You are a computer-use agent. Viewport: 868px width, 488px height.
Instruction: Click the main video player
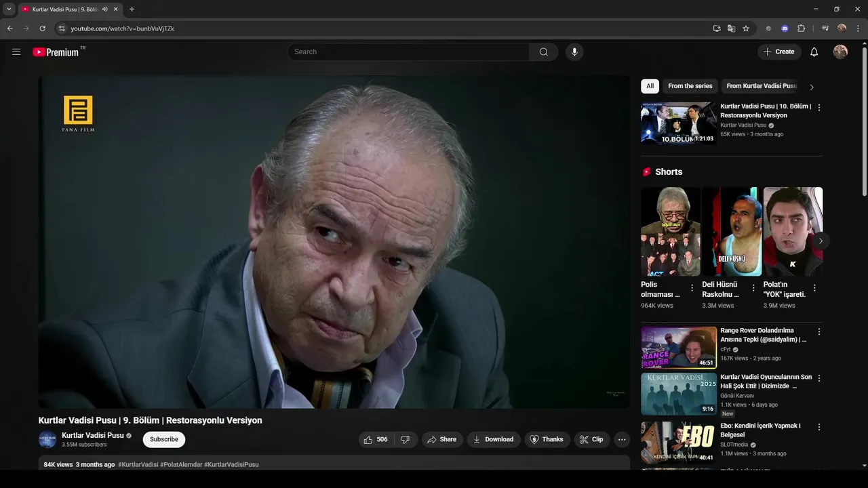pyautogui.click(x=334, y=241)
